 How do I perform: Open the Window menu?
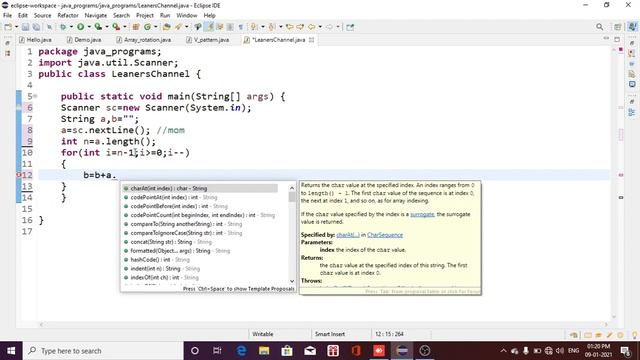click(187, 15)
